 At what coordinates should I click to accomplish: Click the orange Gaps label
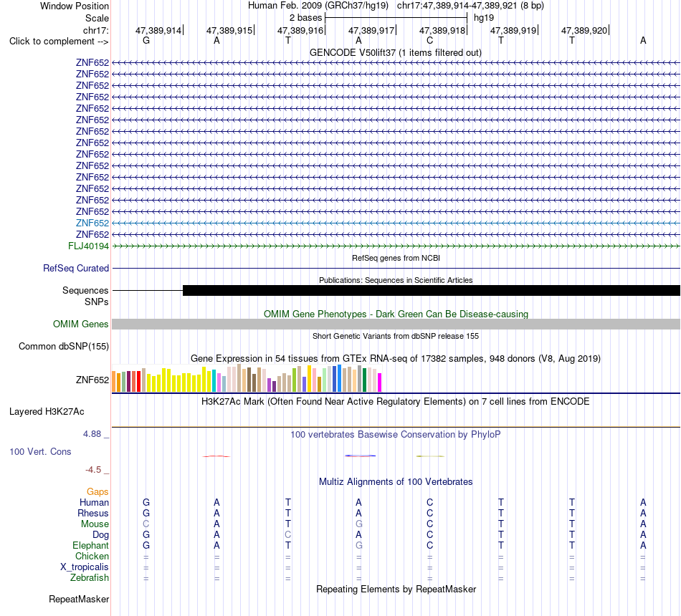[97, 492]
